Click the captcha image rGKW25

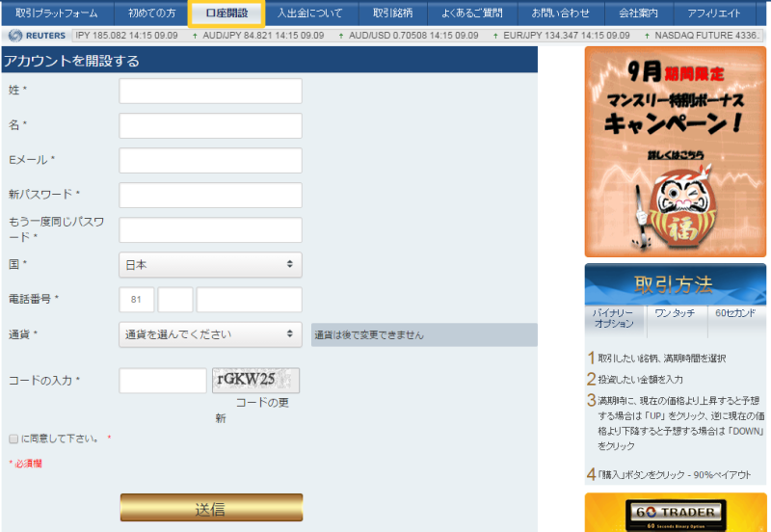pos(255,380)
